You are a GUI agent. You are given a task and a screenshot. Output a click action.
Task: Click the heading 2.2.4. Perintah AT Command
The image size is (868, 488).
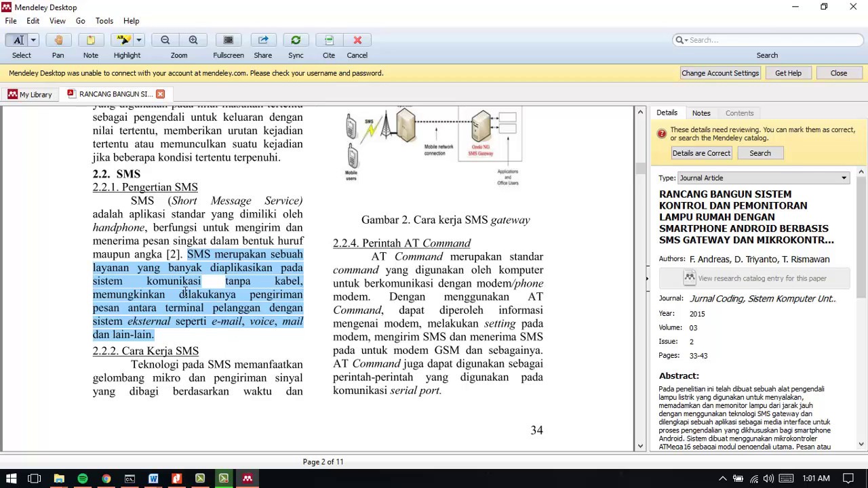[401, 243]
